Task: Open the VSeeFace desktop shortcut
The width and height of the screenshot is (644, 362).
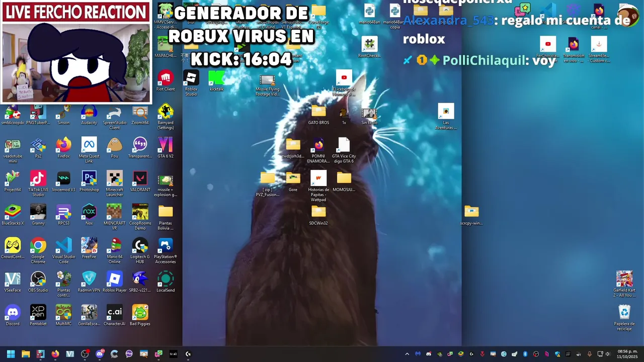Action: [13, 283]
